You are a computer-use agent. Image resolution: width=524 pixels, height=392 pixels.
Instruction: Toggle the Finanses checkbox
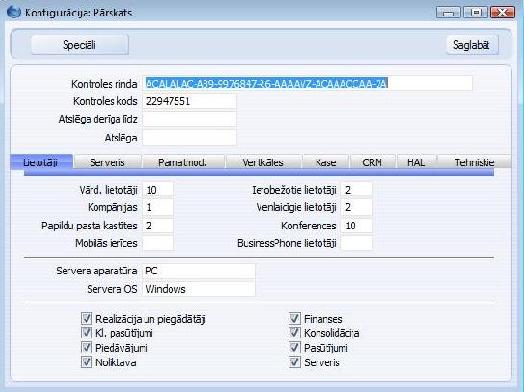[x=295, y=318]
